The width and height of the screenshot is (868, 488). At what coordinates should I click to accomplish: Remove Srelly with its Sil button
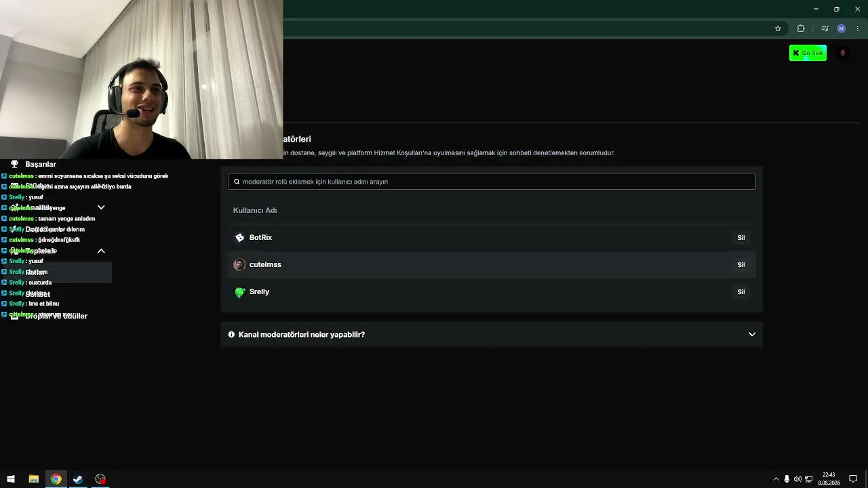[741, 292]
